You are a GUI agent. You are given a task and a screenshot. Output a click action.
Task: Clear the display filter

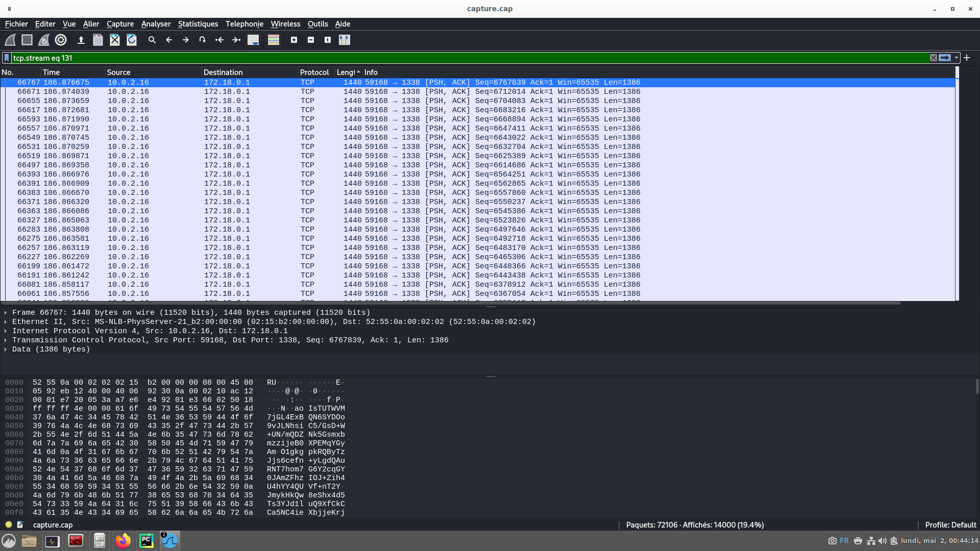(934, 58)
